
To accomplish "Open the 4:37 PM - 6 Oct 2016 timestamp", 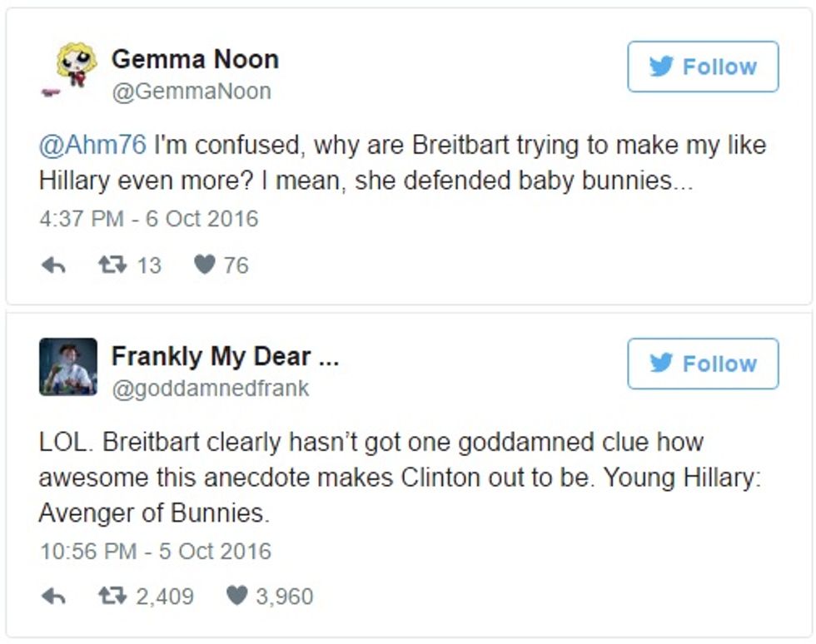I will [149, 219].
